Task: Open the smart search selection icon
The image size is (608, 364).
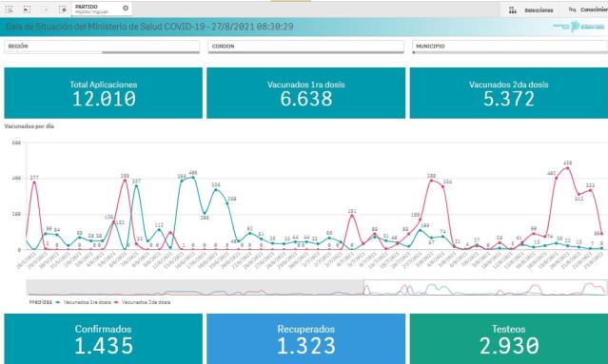Action: (10, 10)
